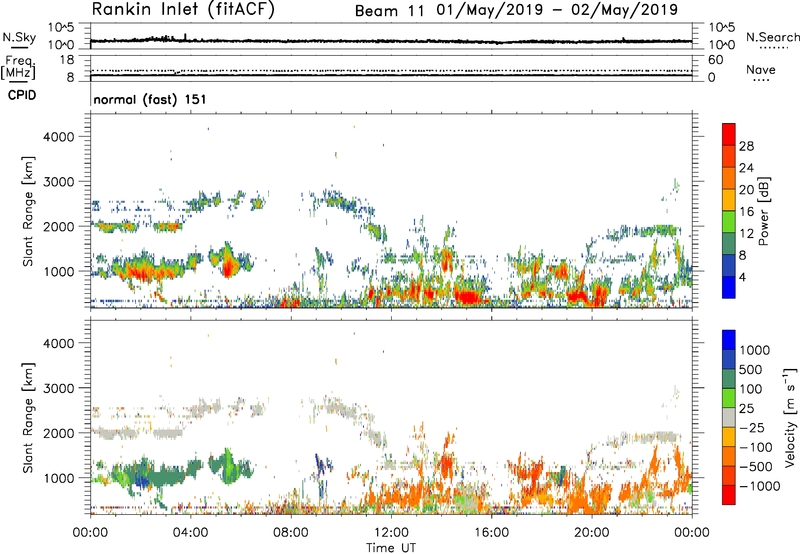
Task: Click the date range '01/May/2019 - 02/May/2019'
Action: coord(557,10)
